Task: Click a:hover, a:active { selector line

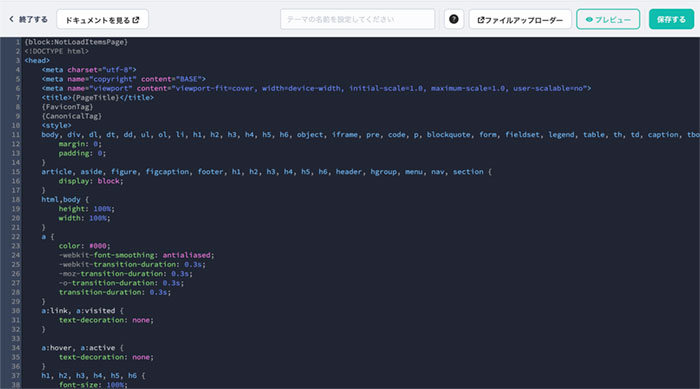Action: point(83,347)
